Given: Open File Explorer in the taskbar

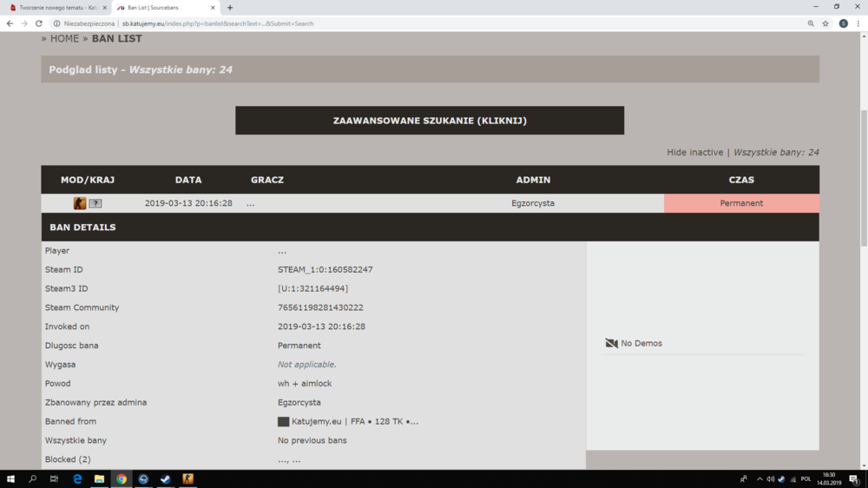Looking at the screenshot, I should tap(99, 478).
